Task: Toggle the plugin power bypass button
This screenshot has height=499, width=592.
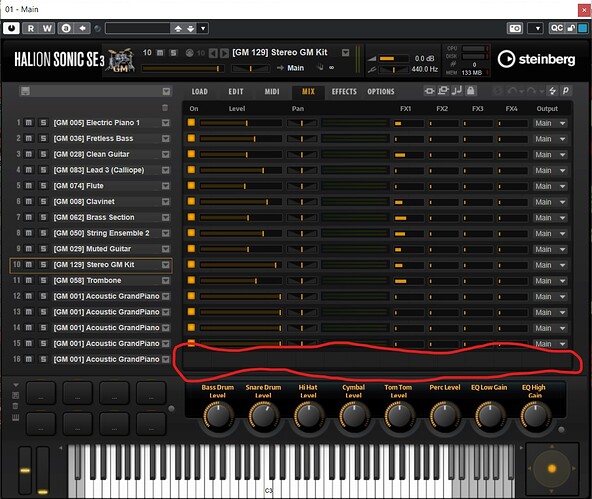Action: coord(11,28)
